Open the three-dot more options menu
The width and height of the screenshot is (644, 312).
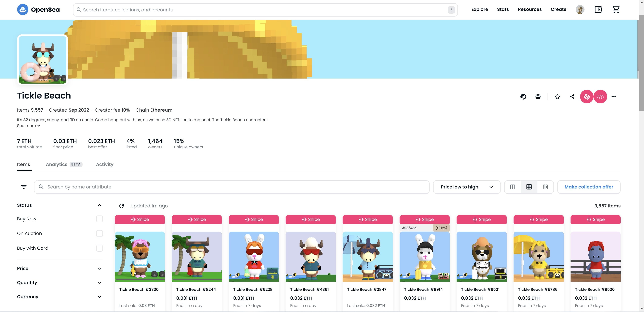coord(614,97)
